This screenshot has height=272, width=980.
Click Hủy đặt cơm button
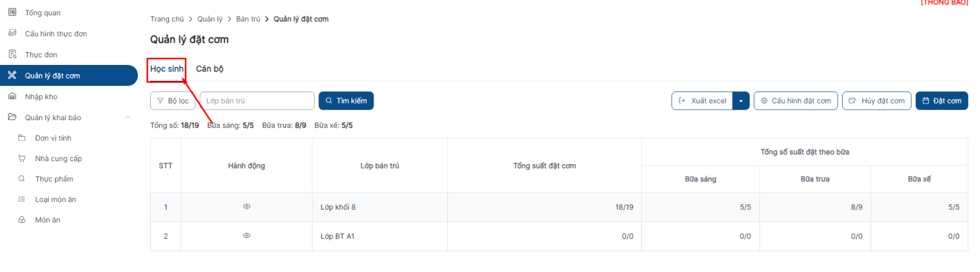[876, 100]
